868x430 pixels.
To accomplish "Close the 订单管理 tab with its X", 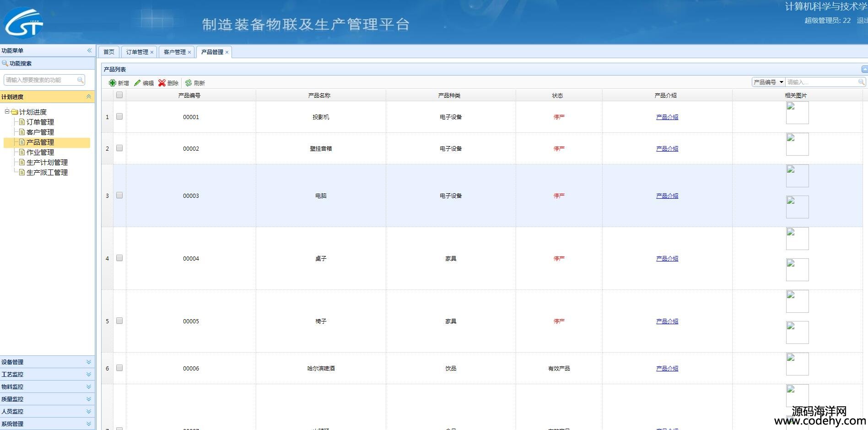I will tap(152, 52).
